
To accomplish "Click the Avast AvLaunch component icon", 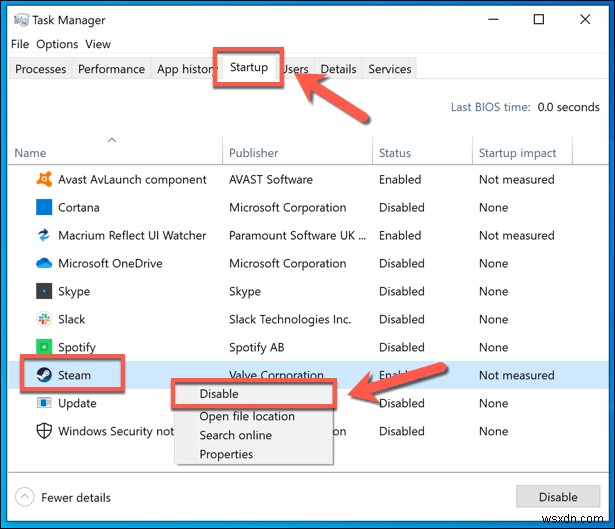I will (44, 180).
